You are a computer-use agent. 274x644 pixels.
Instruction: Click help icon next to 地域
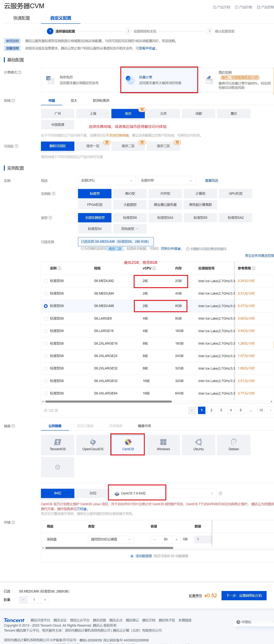[13, 100]
